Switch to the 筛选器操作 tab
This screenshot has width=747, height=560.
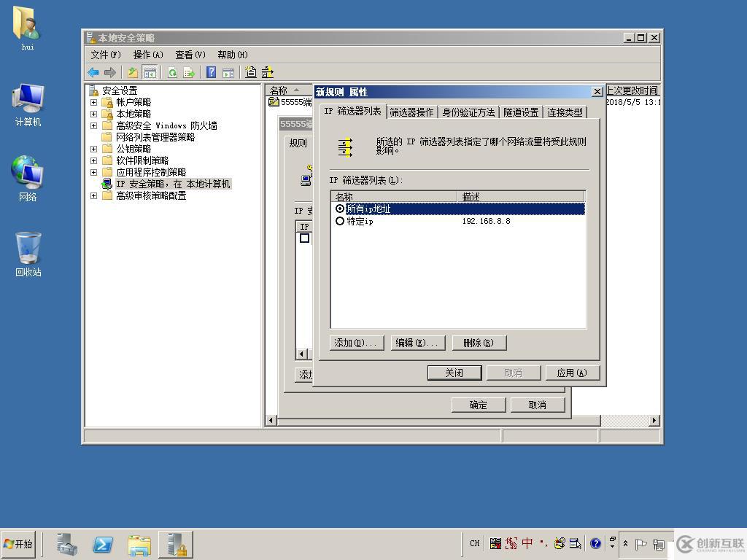(x=411, y=112)
